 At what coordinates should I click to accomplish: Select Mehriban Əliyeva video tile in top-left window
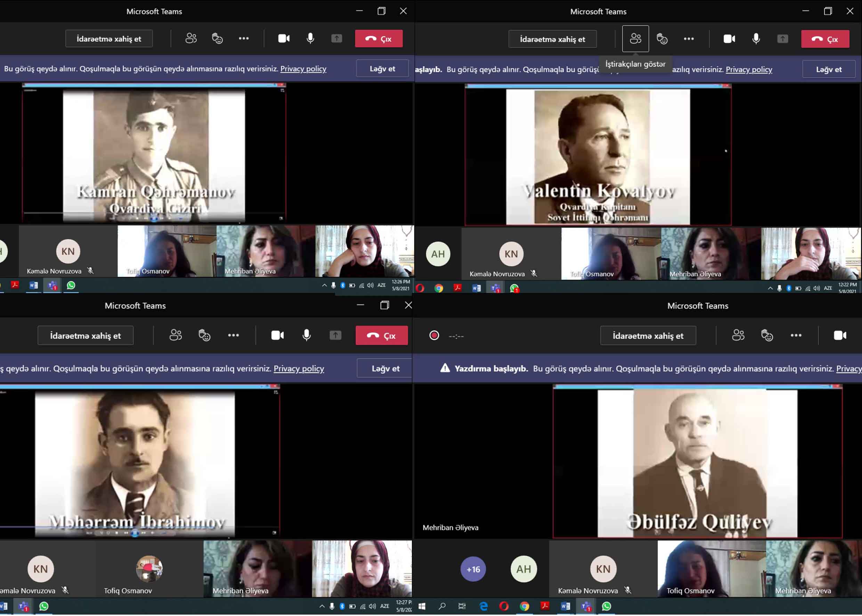pyautogui.click(x=266, y=251)
